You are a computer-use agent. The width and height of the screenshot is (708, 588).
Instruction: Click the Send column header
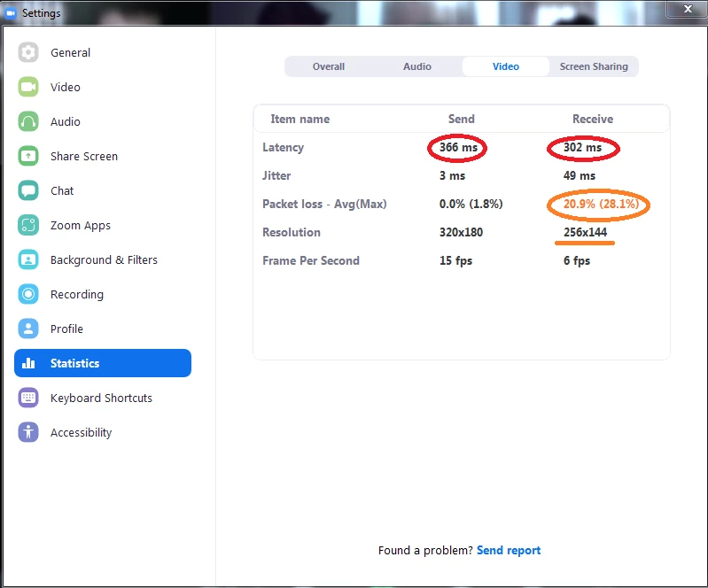(x=462, y=120)
